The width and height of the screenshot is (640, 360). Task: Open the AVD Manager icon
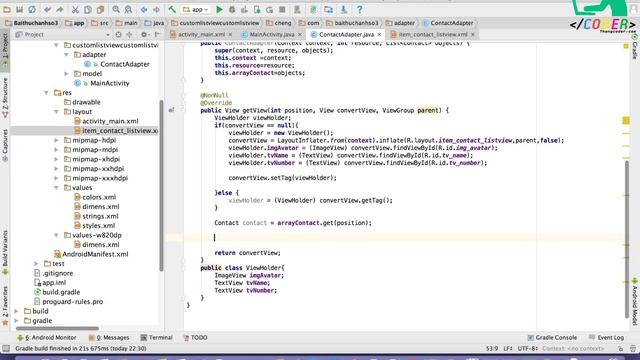(x=298, y=9)
